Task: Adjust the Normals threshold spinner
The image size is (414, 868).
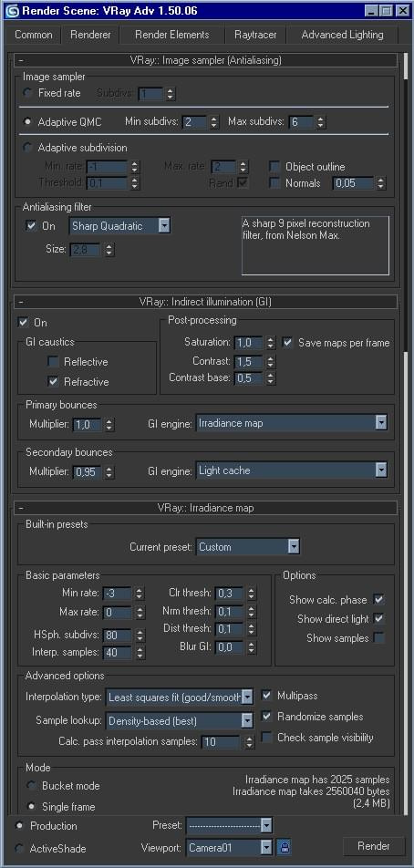Action: click(x=380, y=182)
